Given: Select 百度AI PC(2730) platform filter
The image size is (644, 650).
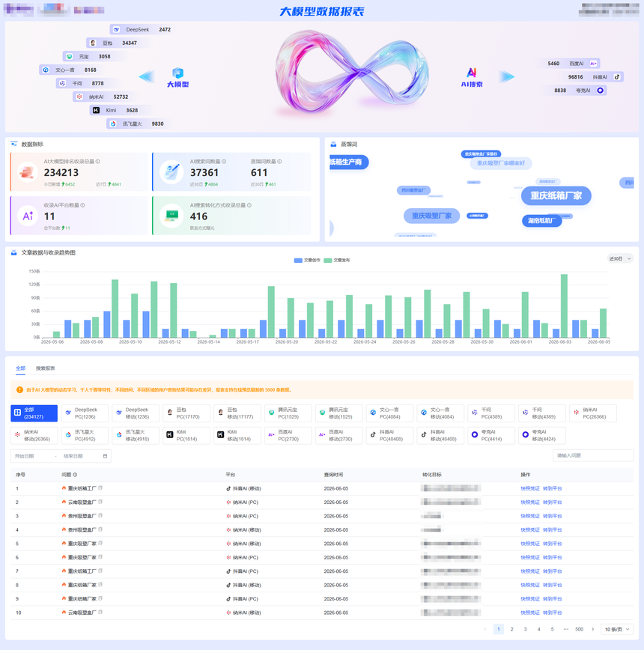Looking at the screenshot, I should point(288,435).
